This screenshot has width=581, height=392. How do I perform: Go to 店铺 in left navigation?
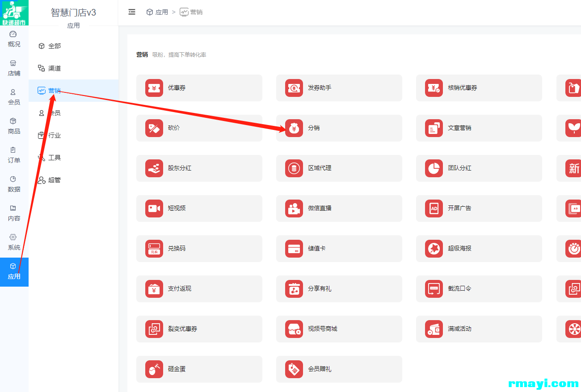(14, 68)
